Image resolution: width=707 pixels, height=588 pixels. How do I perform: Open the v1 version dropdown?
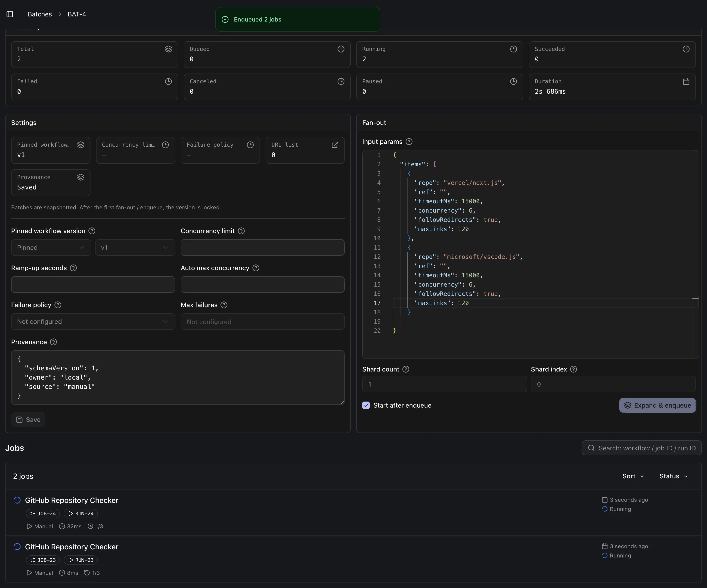135,248
